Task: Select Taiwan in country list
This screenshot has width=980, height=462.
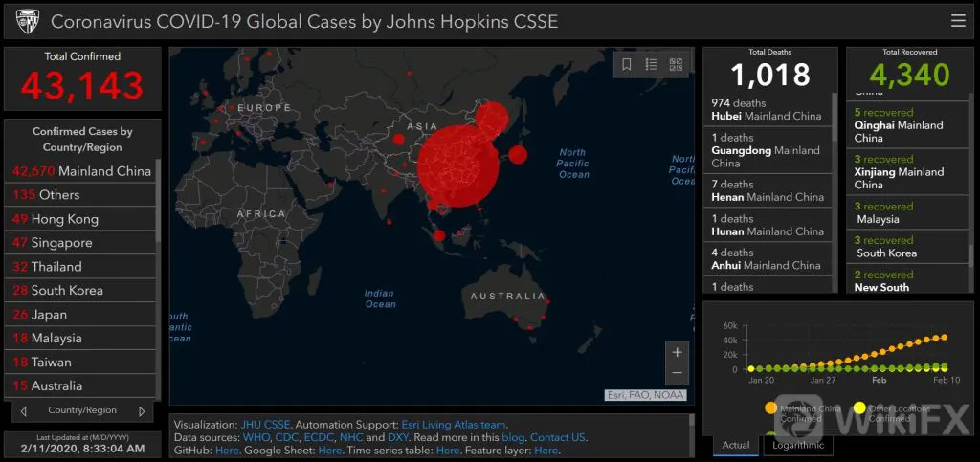Action: click(x=80, y=363)
